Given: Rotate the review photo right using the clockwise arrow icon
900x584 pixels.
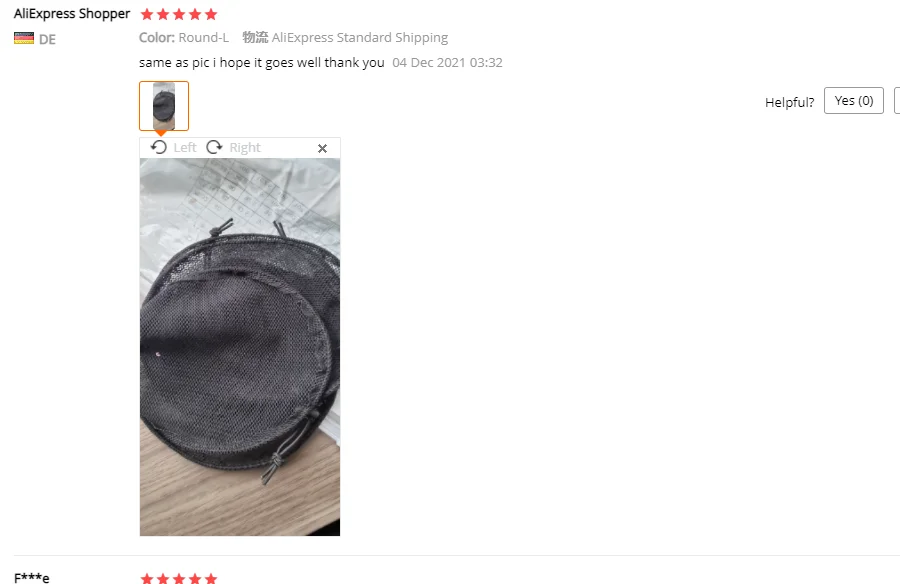Looking at the screenshot, I should tap(214, 148).
